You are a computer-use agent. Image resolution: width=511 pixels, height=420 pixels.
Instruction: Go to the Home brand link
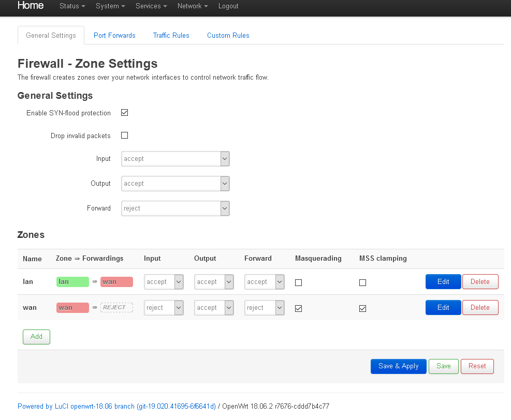click(31, 5)
